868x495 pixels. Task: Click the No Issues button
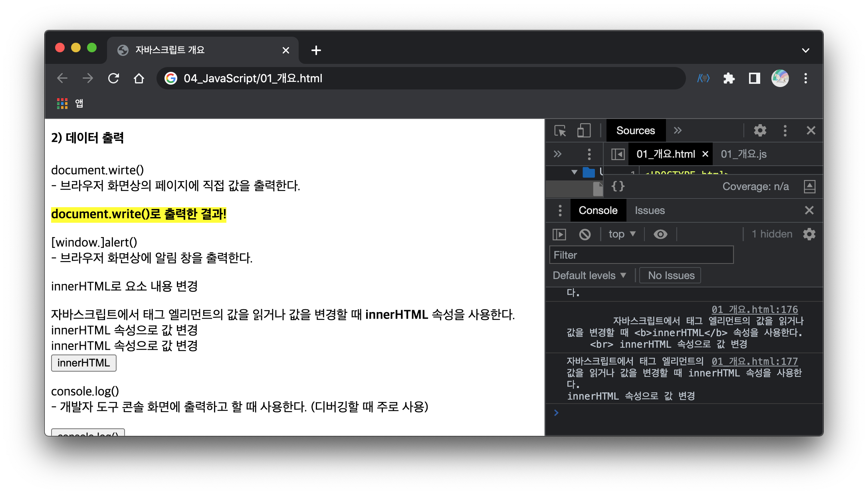click(671, 275)
